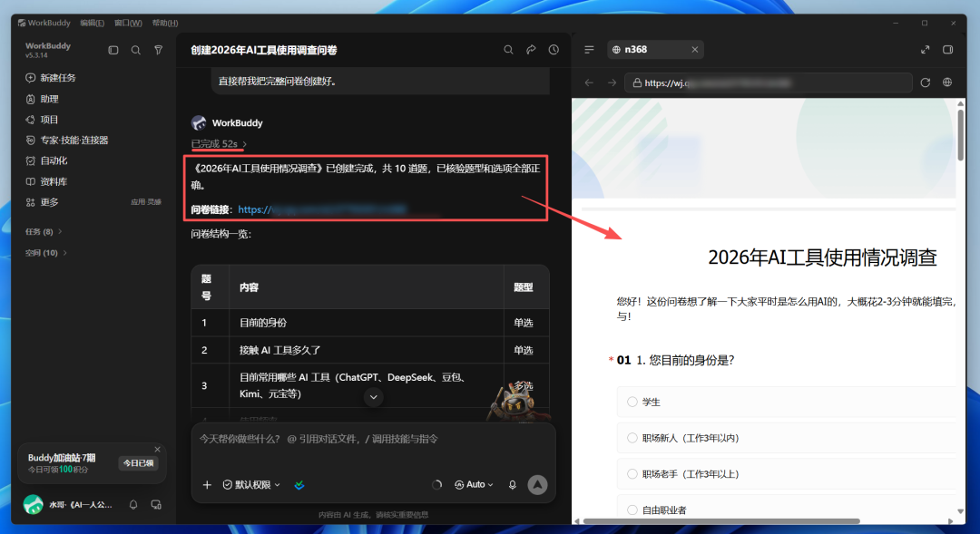
Task: Open the user profile 水哥
Action: [67, 505]
